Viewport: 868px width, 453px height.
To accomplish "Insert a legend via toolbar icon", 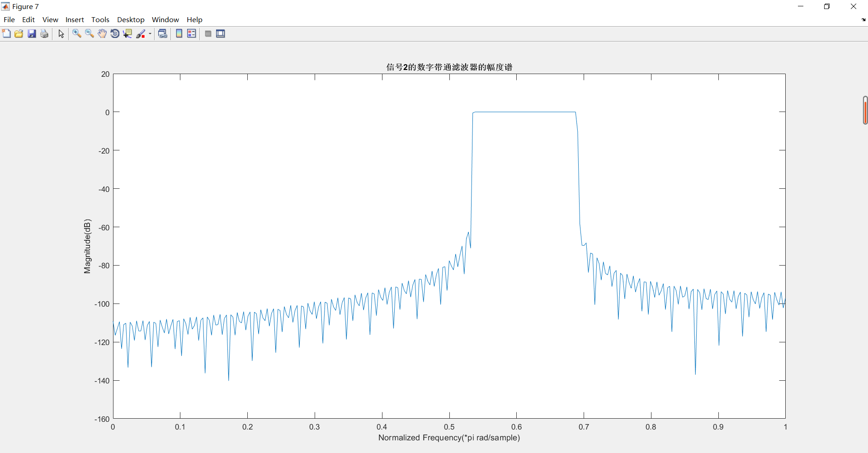I will [x=192, y=34].
